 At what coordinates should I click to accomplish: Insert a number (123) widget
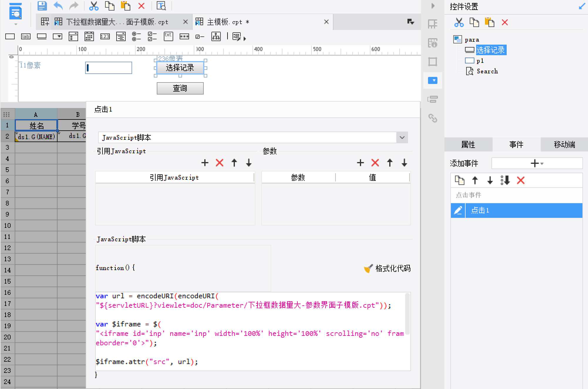(x=105, y=36)
